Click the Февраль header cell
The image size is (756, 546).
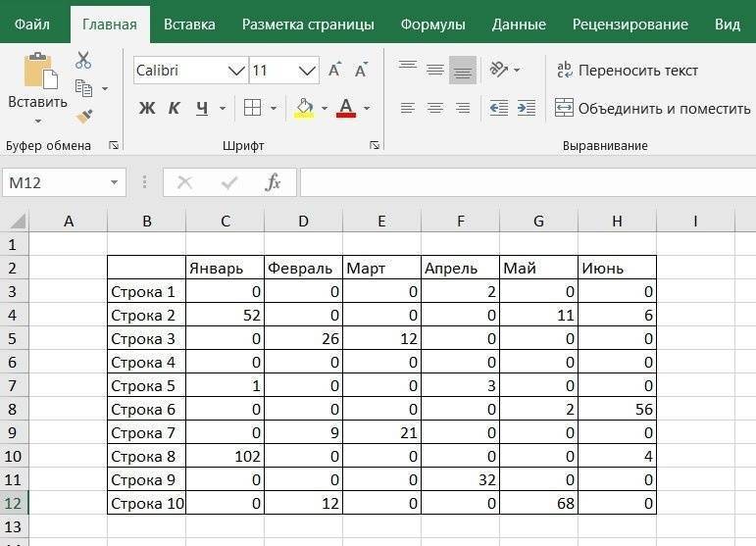coord(303,268)
